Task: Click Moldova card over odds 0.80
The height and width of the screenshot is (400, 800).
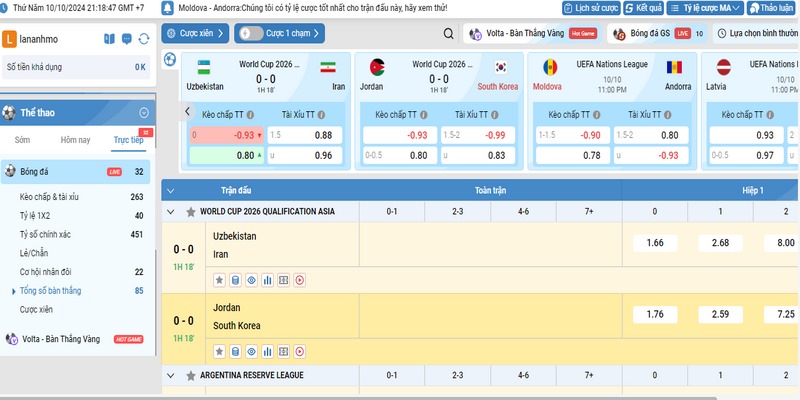Action: 651,135
